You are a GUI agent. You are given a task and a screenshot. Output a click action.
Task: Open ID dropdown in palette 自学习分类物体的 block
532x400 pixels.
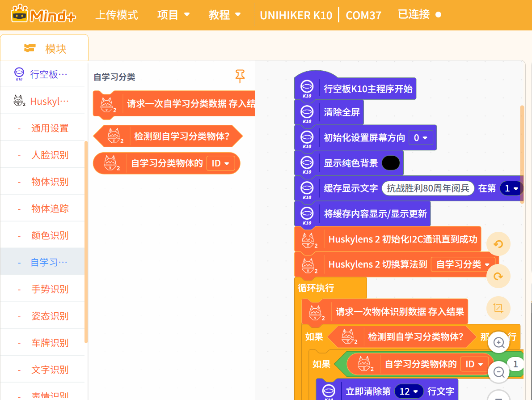point(220,163)
